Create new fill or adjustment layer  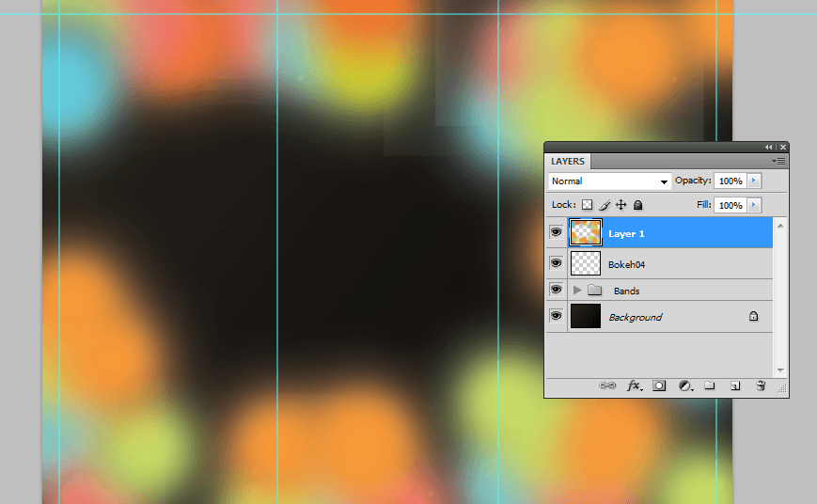point(685,386)
